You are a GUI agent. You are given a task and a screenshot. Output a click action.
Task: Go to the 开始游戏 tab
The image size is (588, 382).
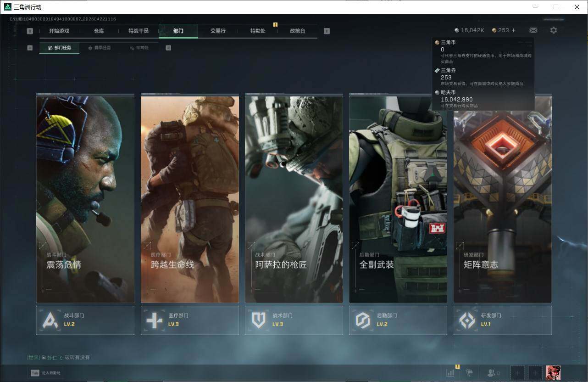pyautogui.click(x=59, y=31)
